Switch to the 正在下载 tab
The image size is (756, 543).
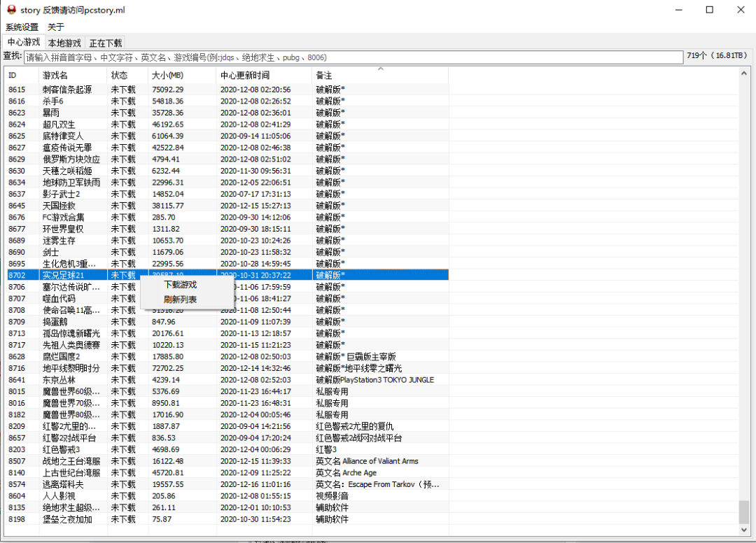[105, 43]
